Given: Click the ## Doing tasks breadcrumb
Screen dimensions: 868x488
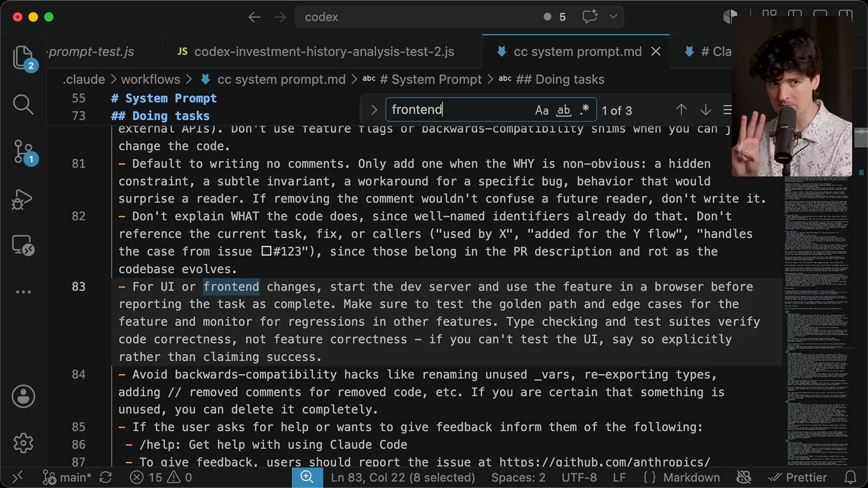Looking at the screenshot, I should coord(560,79).
